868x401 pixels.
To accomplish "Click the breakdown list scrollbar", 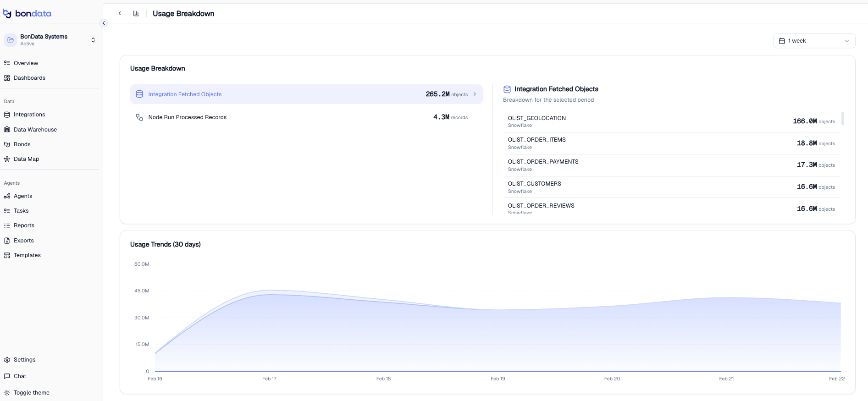I will point(843,118).
